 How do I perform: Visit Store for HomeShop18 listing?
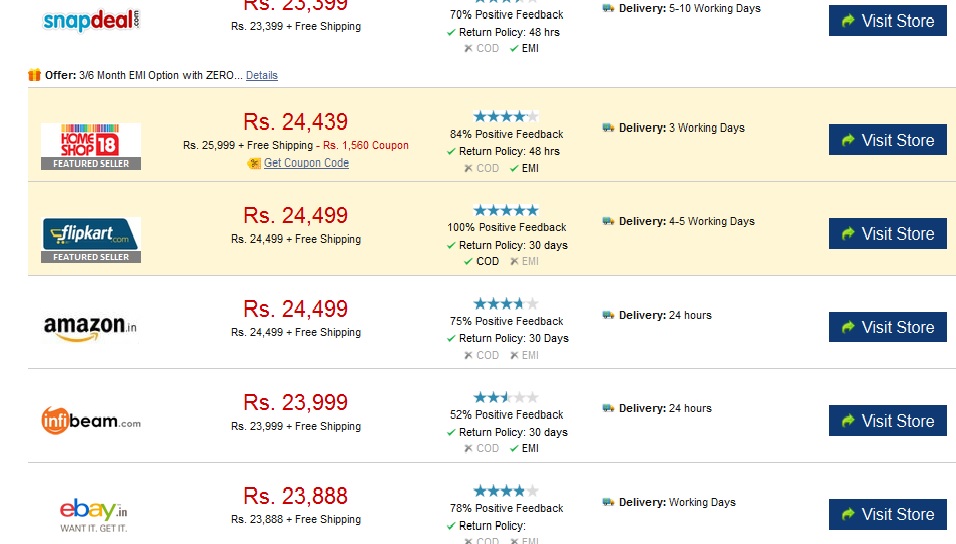[888, 140]
